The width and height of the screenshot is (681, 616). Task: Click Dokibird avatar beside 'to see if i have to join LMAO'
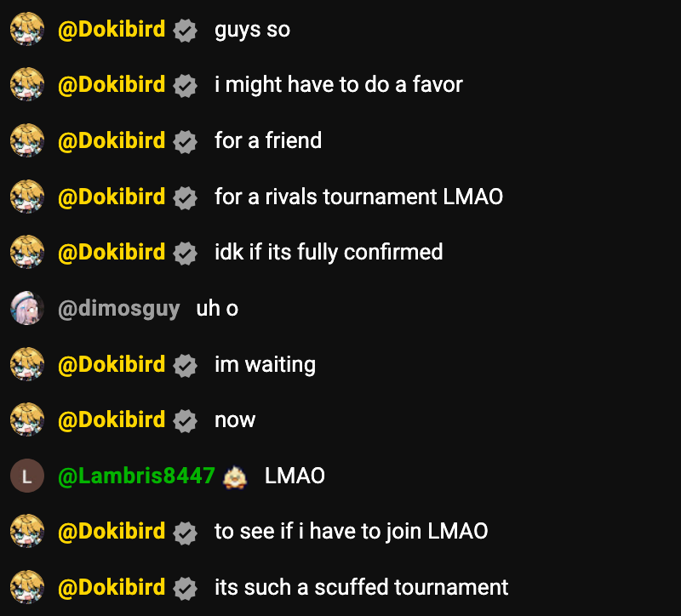[27, 531]
